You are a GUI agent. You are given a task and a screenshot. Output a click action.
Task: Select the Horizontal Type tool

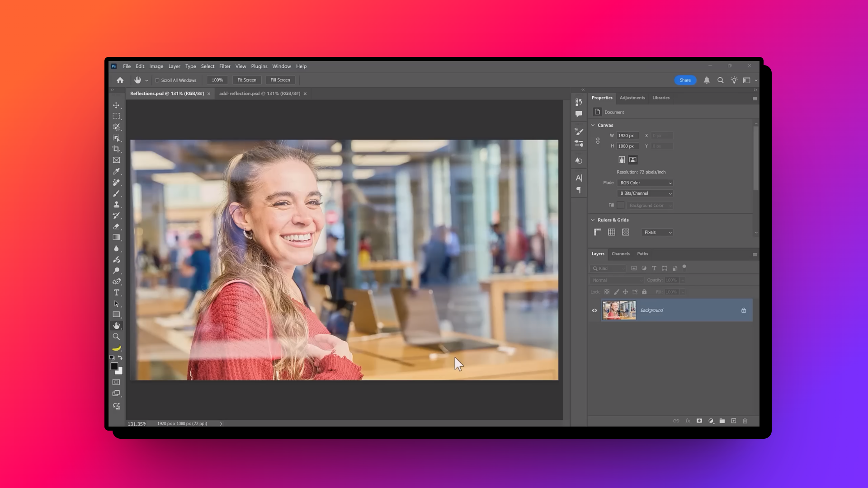[x=117, y=292]
